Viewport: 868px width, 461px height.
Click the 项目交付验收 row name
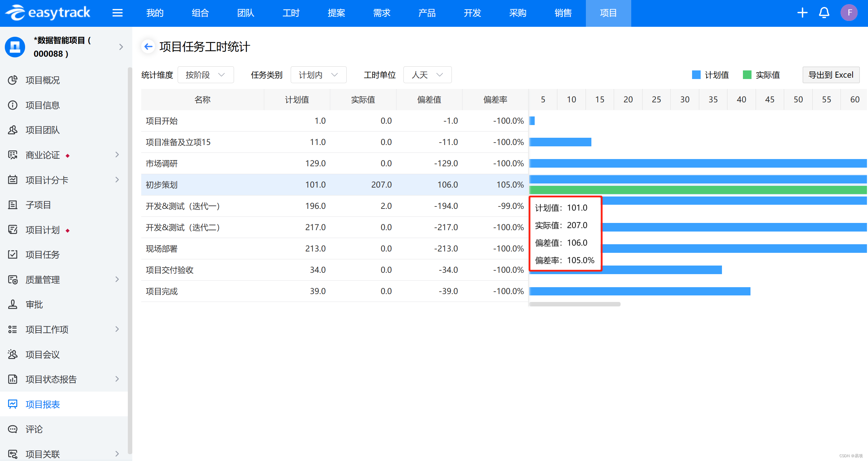pyautogui.click(x=169, y=270)
